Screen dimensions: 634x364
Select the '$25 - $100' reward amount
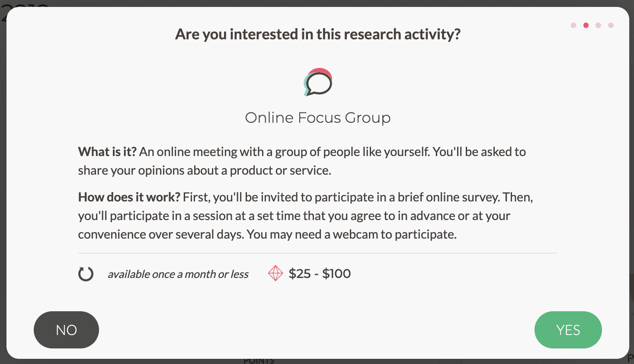[x=320, y=273]
